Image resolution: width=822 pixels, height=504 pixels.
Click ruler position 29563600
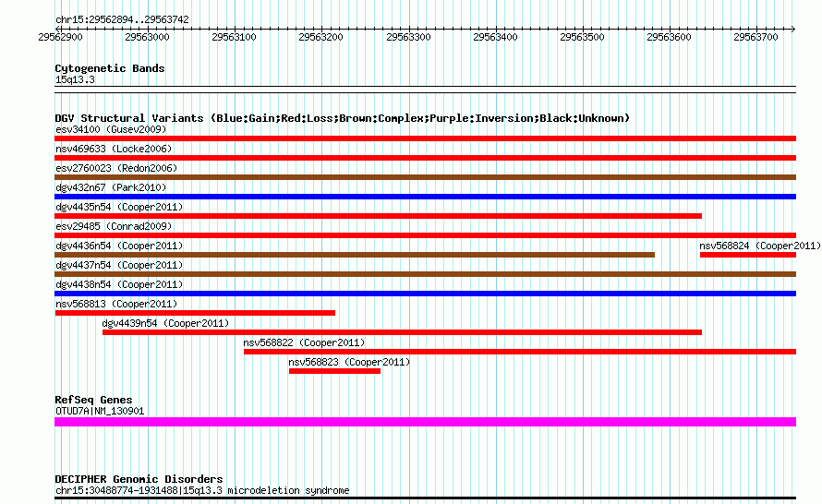point(669,37)
